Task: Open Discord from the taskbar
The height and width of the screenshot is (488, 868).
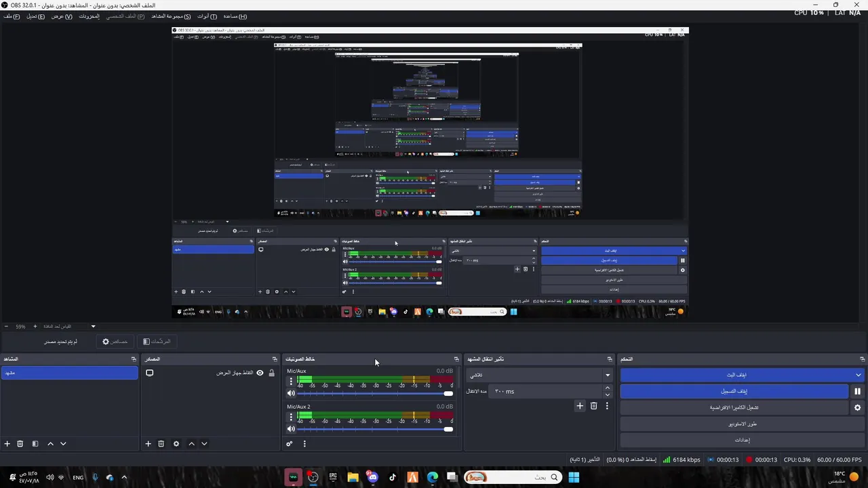Action: point(372,477)
